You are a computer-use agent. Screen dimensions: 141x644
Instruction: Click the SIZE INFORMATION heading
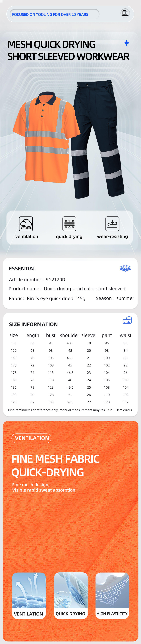tap(33, 324)
